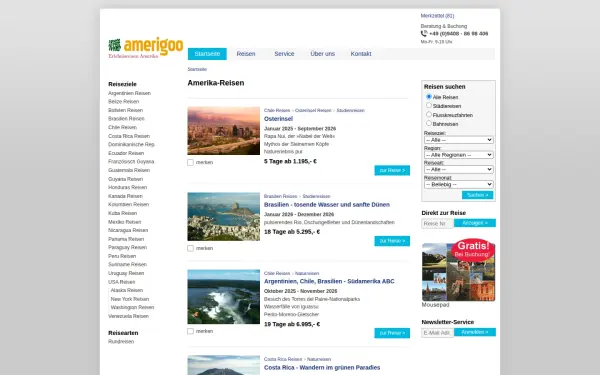Select the Flusskreuzfahrten radio button
This screenshot has width=600, height=375.
click(x=429, y=114)
